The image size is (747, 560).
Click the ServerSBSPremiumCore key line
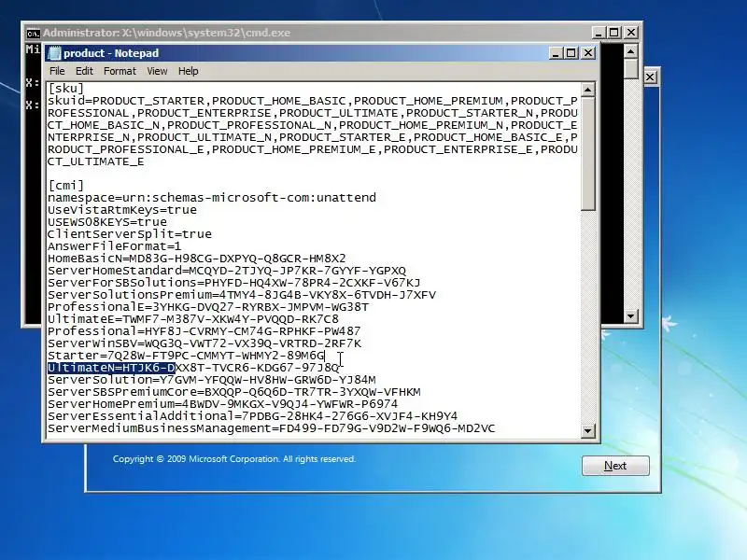tap(234, 392)
